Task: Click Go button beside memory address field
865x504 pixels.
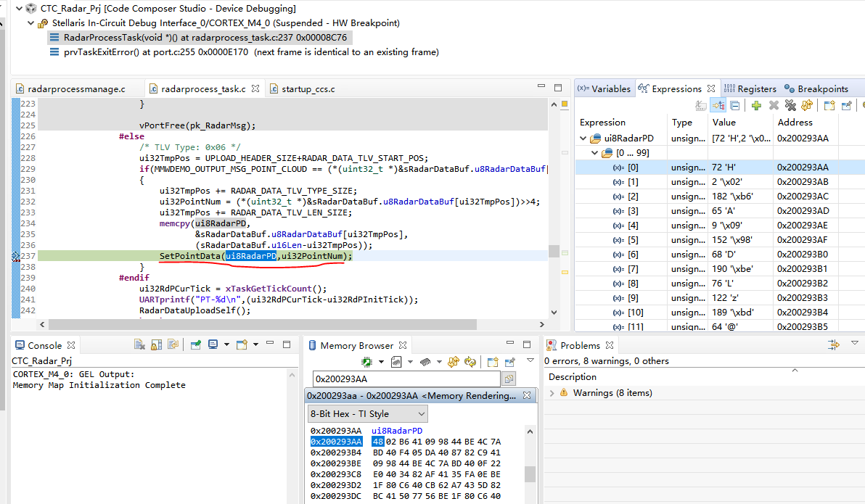Action: 509,379
